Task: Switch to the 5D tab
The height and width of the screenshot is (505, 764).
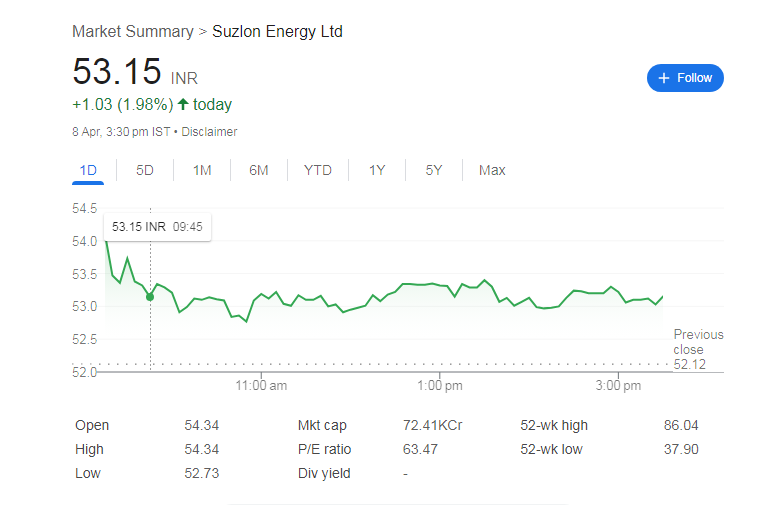Action: point(145,170)
